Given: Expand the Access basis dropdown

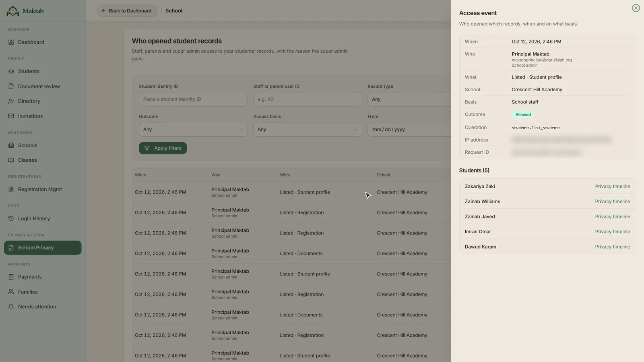Looking at the screenshot, I should pos(308,130).
